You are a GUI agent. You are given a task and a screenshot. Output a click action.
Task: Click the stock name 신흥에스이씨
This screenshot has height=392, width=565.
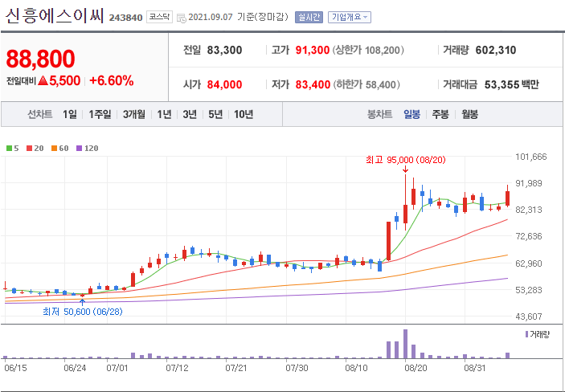tap(55, 16)
